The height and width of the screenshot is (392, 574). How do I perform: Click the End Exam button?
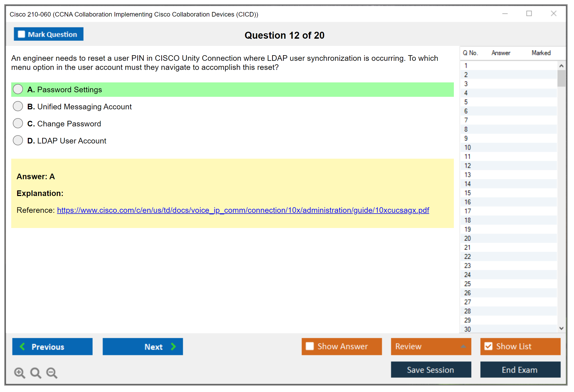520,370
